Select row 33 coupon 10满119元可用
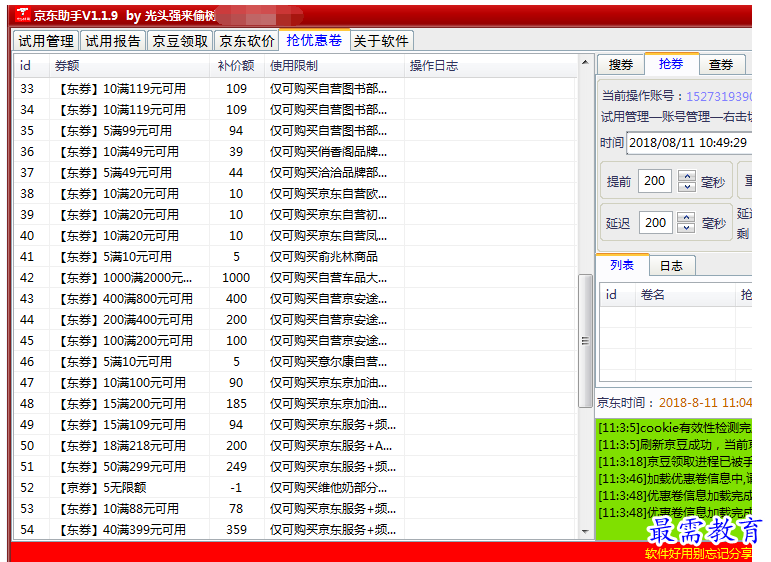Viewport: 771px width, 562px height. (295, 89)
